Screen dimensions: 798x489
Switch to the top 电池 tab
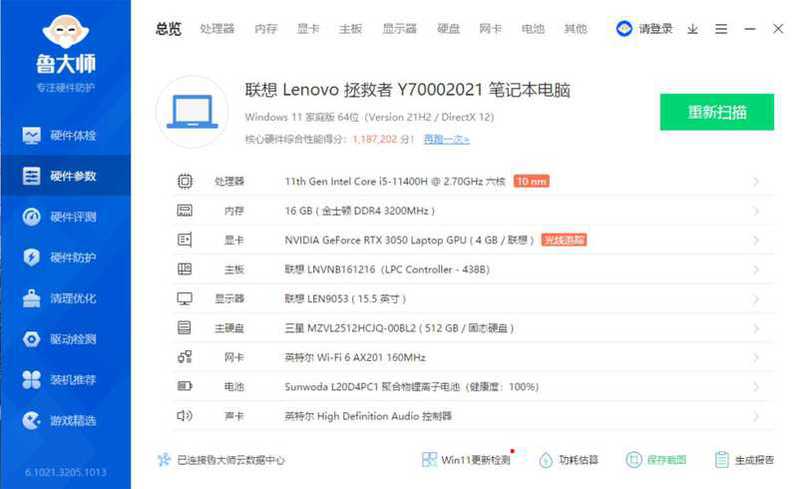click(x=533, y=29)
